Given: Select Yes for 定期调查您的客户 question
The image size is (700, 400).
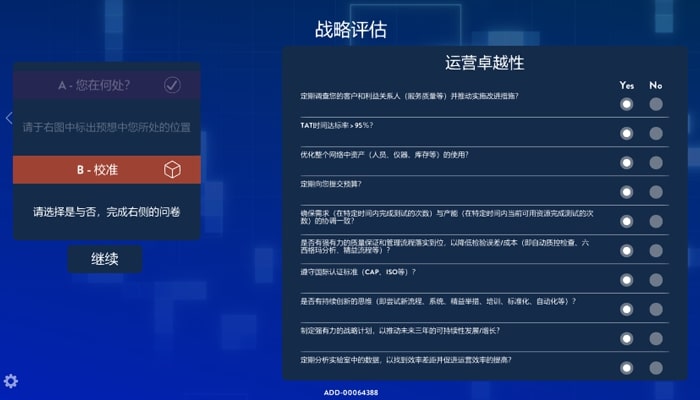Looking at the screenshot, I should 626,104.
